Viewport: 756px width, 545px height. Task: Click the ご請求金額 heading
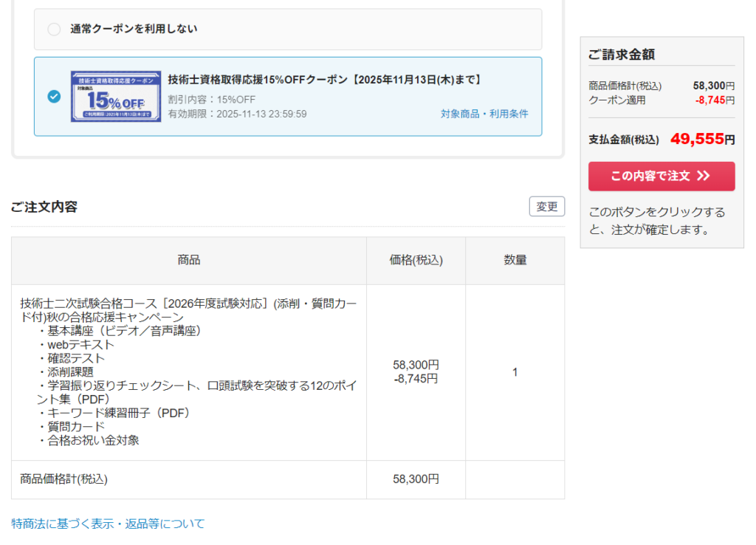click(x=621, y=55)
